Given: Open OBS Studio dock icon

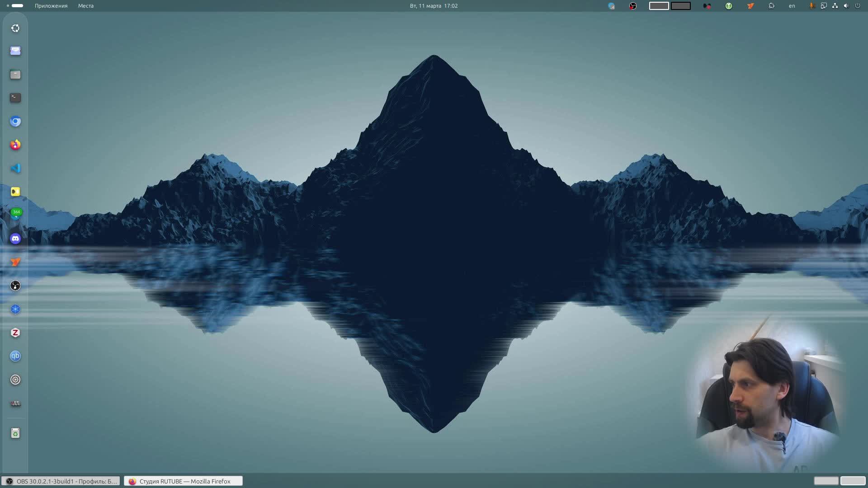Looking at the screenshot, I should [x=15, y=286].
